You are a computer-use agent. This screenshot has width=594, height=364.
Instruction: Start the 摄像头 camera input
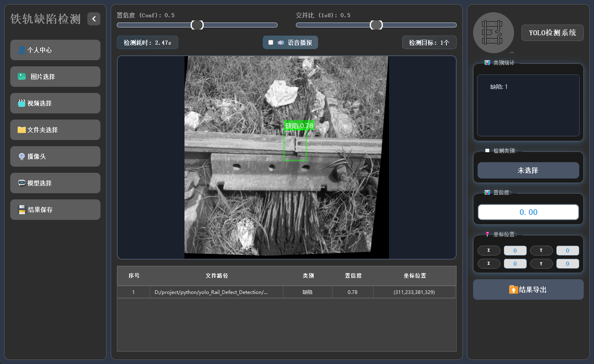(55, 156)
